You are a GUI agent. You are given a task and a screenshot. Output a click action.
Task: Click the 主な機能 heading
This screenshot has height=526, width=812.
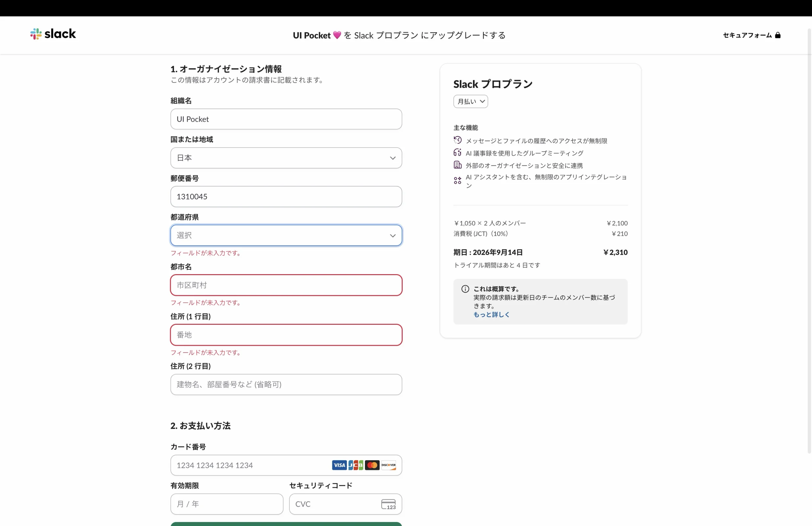click(x=466, y=128)
